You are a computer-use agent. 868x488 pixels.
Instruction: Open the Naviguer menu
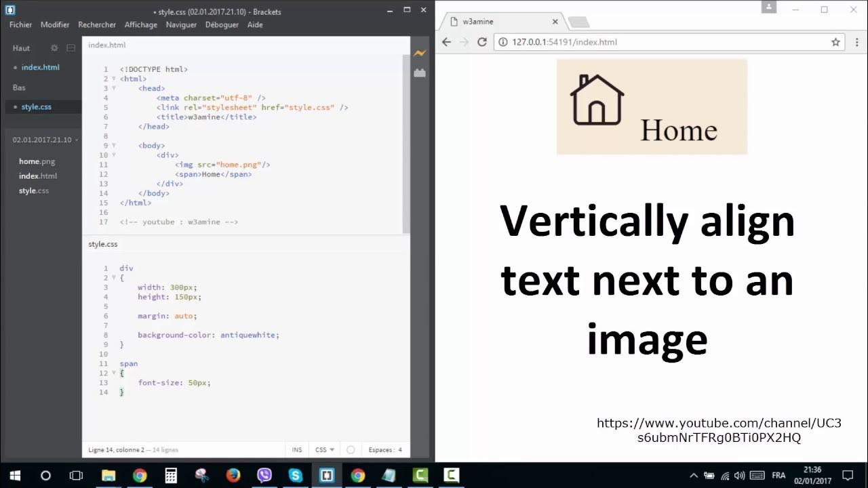pyautogui.click(x=181, y=24)
